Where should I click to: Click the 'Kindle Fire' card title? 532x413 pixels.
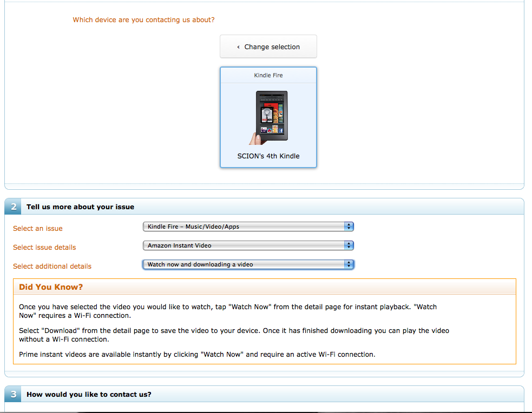click(x=268, y=75)
